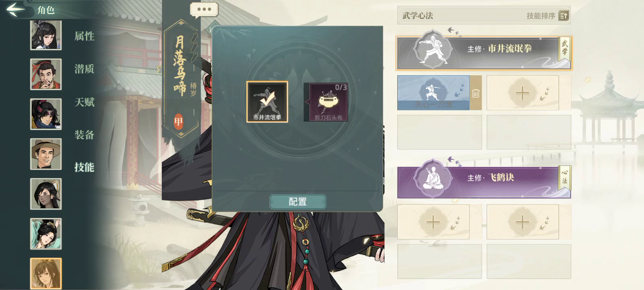
Task: Add a 心法 in the first plus slot
Action: [433, 222]
